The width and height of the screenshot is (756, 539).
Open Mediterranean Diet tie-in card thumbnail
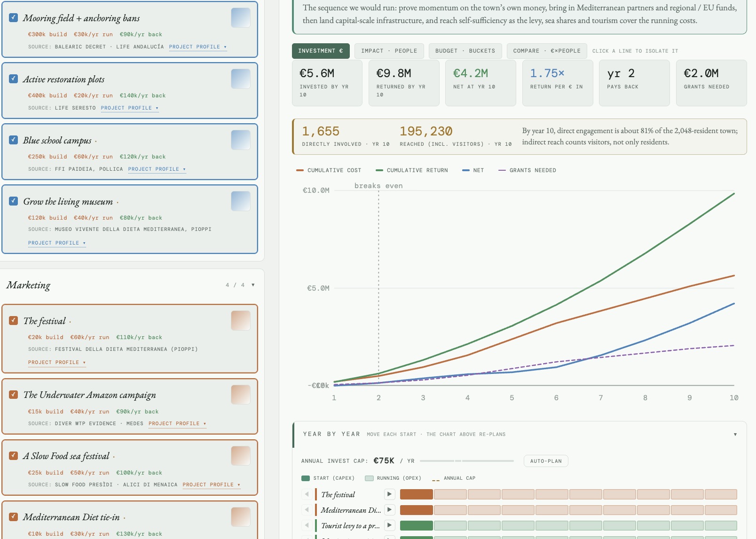[241, 517]
